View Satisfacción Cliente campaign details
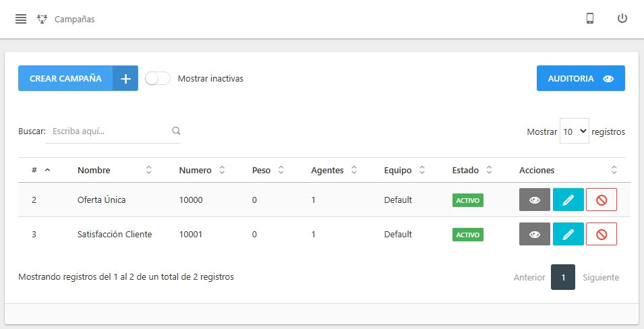 [x=534, y=234]
